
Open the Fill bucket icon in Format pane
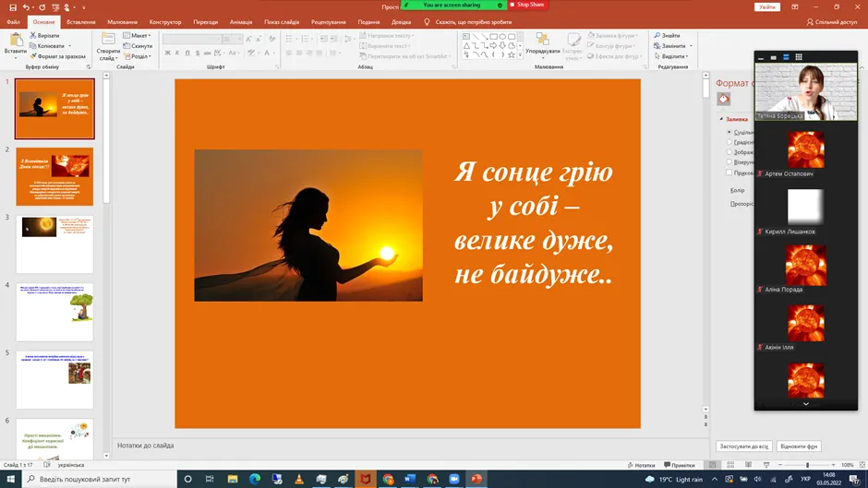click(724, 100)
